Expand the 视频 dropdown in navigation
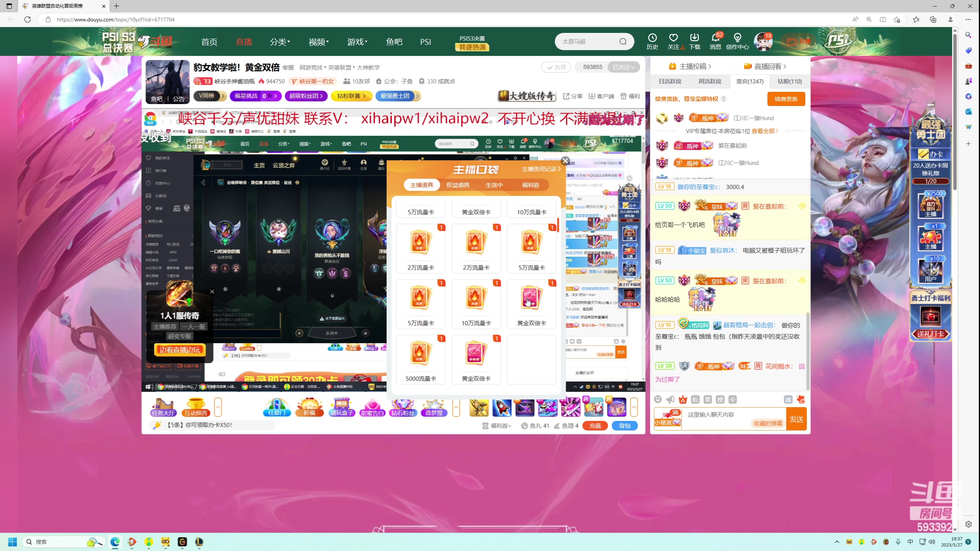Screen dimensions: 980x551 point(318,42)
